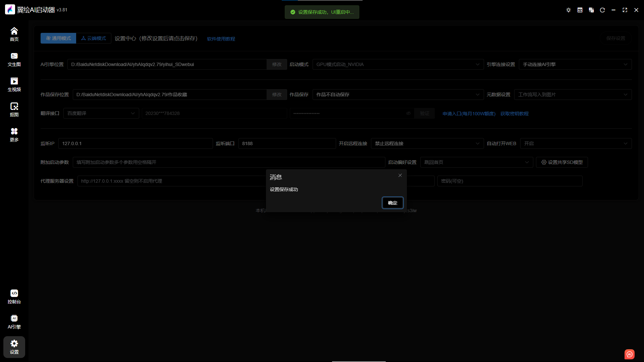This screenshot has height=362, width=644.
Task: Click 修改 next to AI引擎位置
Action: 277,64
